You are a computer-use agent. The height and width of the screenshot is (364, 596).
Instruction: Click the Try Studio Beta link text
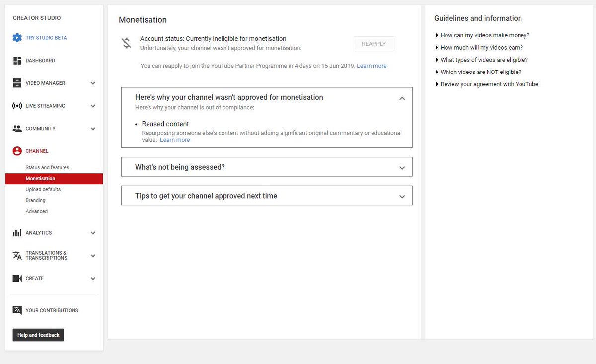click(x=46, y=38)
